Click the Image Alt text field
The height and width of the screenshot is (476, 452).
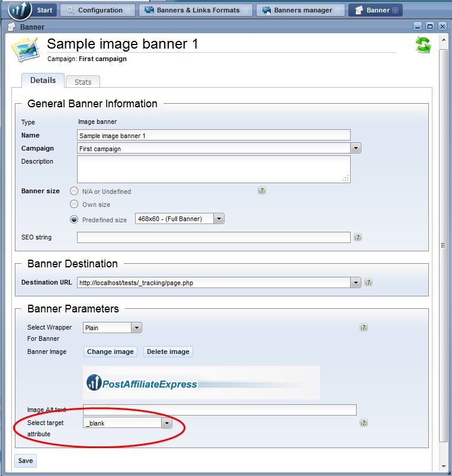[220, 410]
